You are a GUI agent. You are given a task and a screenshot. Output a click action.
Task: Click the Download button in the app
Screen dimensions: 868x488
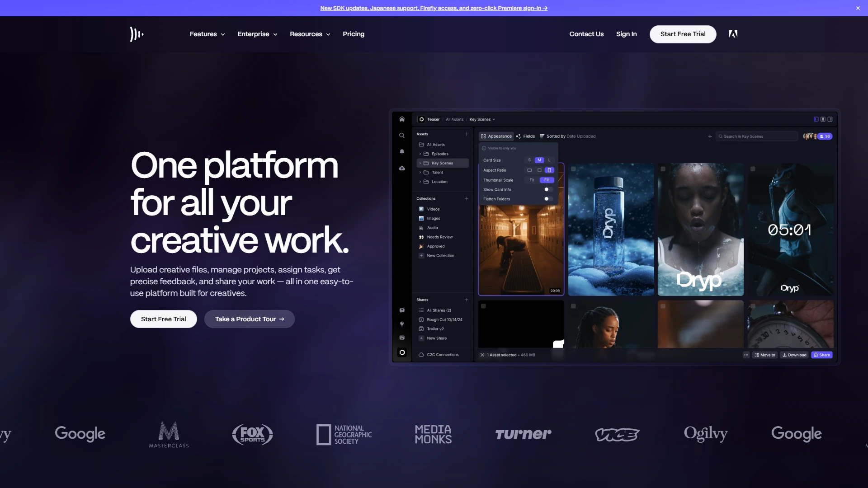[794, 355]
